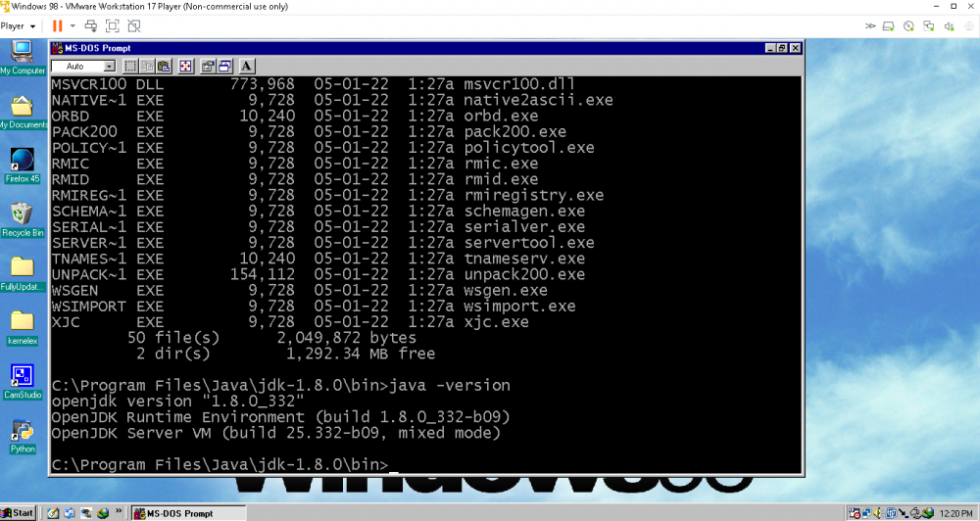Click the msvcr100.dll file name
The image size is (980, 521).
(518, 83)
